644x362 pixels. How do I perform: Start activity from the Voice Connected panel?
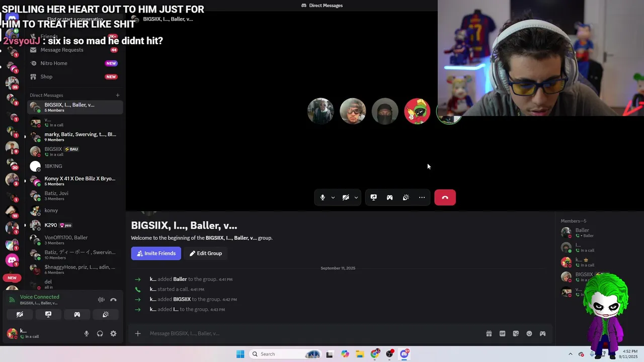77,314
